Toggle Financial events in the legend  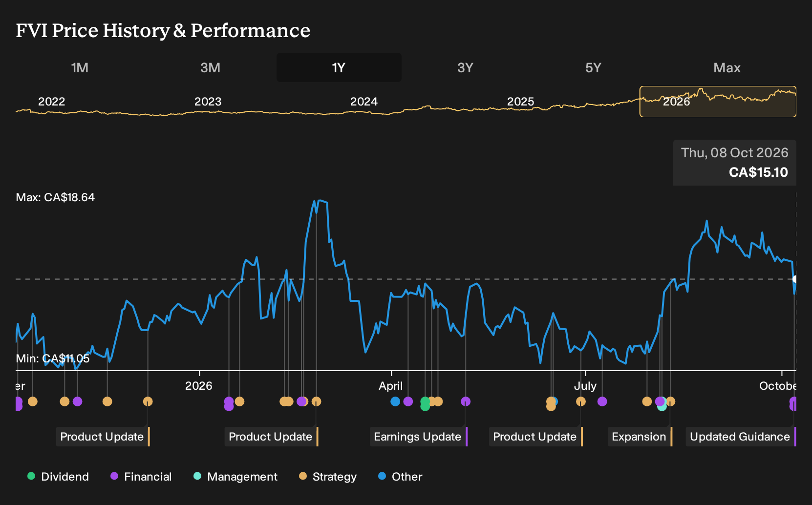click(141, 477)
